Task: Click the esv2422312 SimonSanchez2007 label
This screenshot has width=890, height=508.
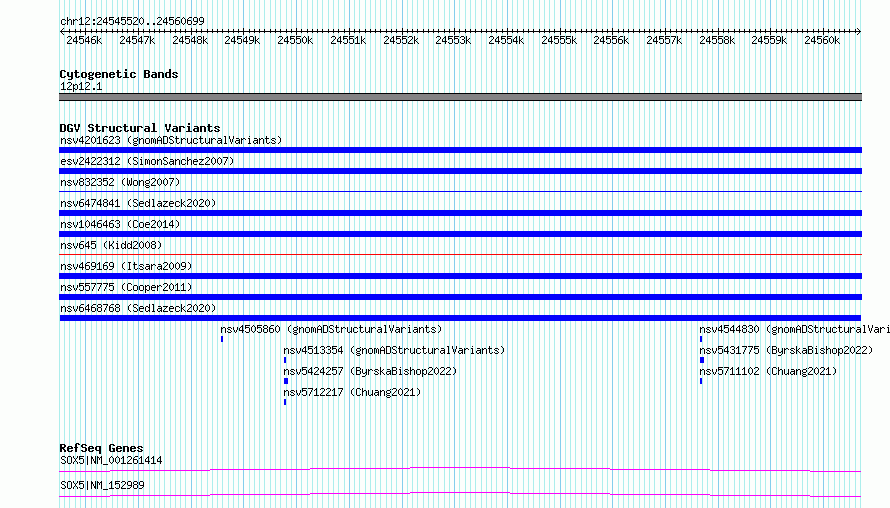Action: (147, 161)
